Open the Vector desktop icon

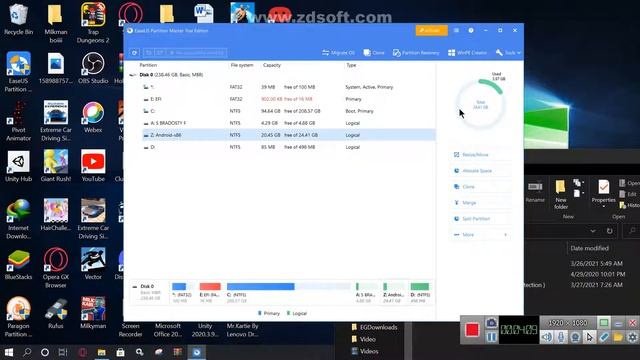[x=93, y=264]
